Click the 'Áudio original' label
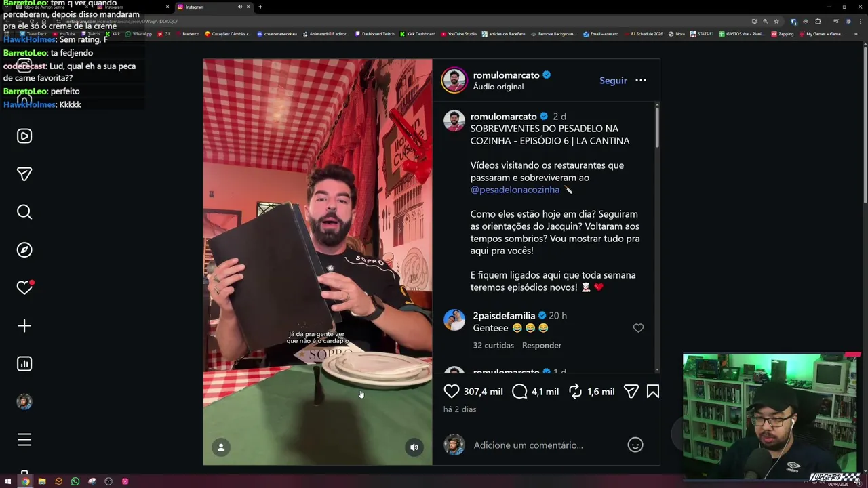The height and width of the screenshot is (488, 868). pos(498,87)
